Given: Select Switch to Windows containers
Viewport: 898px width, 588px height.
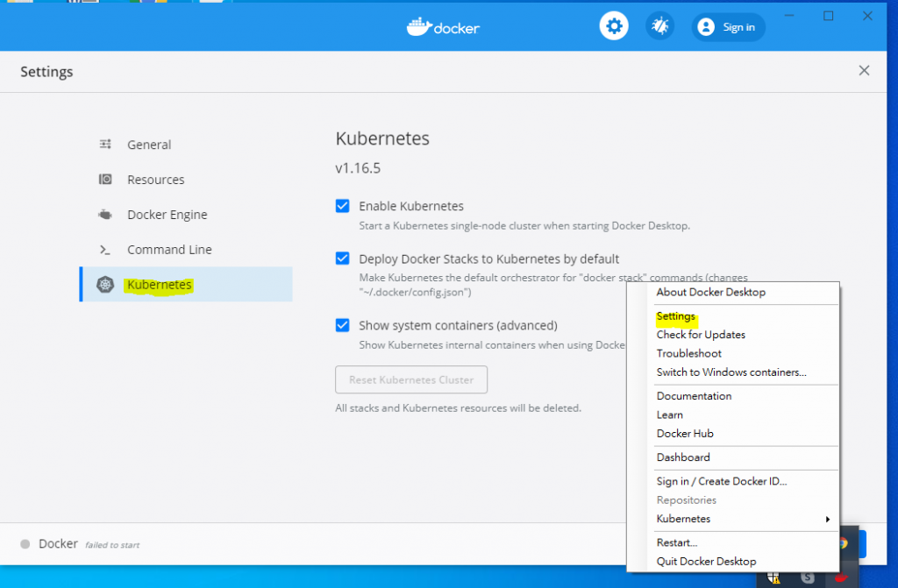Looking at the screenshot, I should [x=731, y=372].
